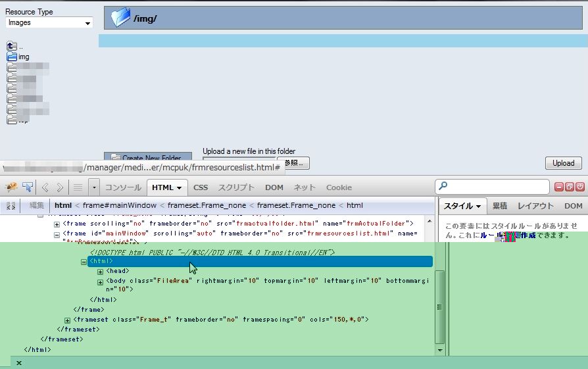The height and width of the screenshot is (369, 588).
Task: Open the コンソール panel tab
Action: tap(123, 187)
